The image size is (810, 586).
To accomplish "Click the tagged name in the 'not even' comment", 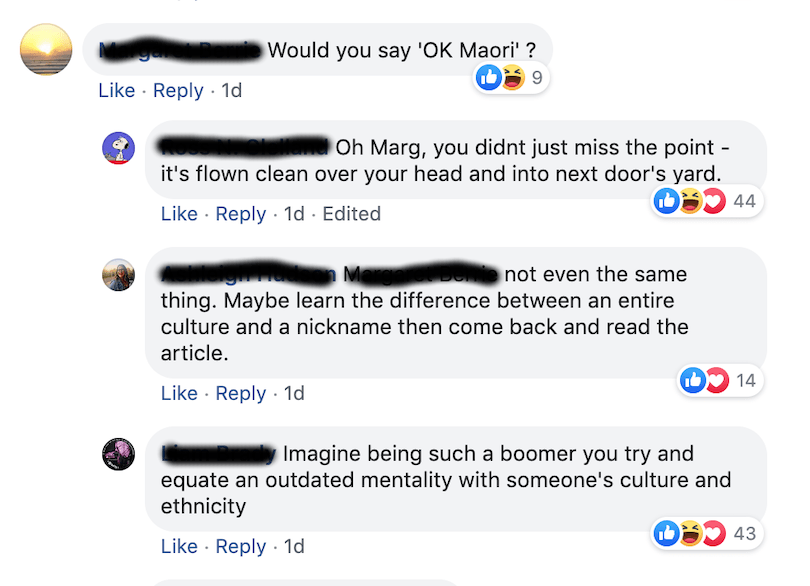I will (x=420, y=274).
